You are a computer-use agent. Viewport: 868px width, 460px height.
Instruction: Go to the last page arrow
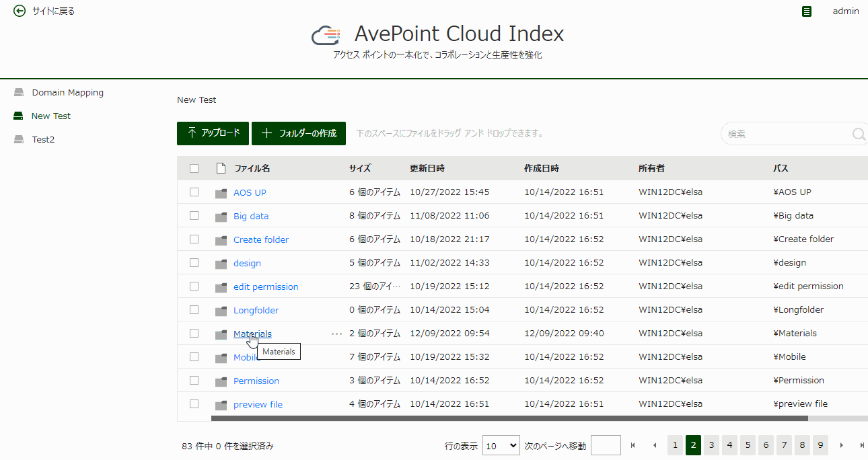pos(862,445)
